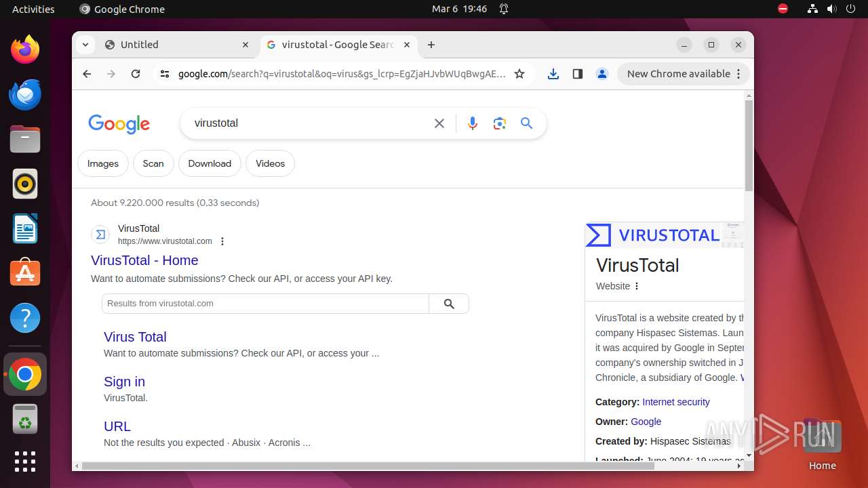This screenshot has width=868, height=488.
Task: Search within virustotal.com results button
Action: [449, 304]
